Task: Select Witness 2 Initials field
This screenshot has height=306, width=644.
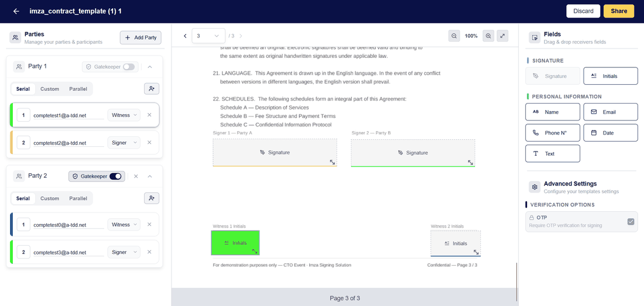Action: (455, 243)
